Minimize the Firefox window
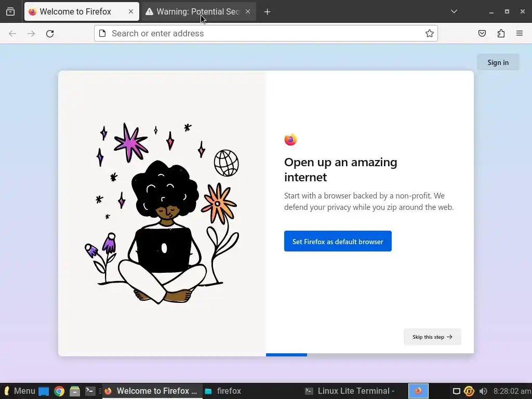The image size is (532, 399). (491, 11)
